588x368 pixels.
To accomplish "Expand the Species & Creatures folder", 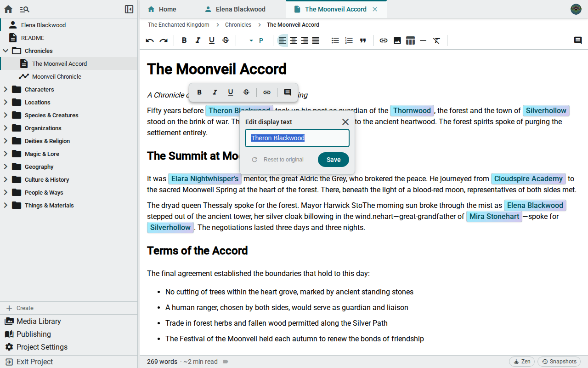I will pyautogui.click(x=6, y=115).
